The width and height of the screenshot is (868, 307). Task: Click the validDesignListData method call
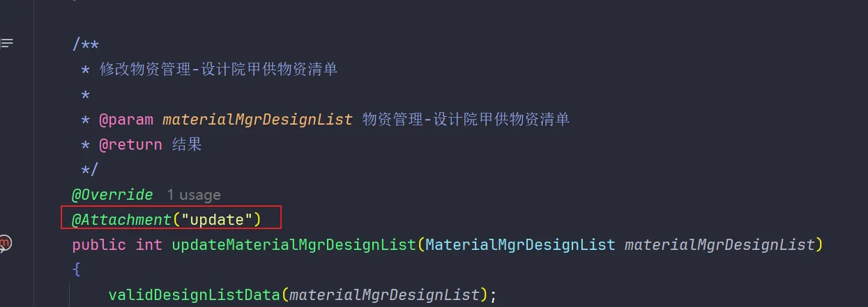click(195, 295)
